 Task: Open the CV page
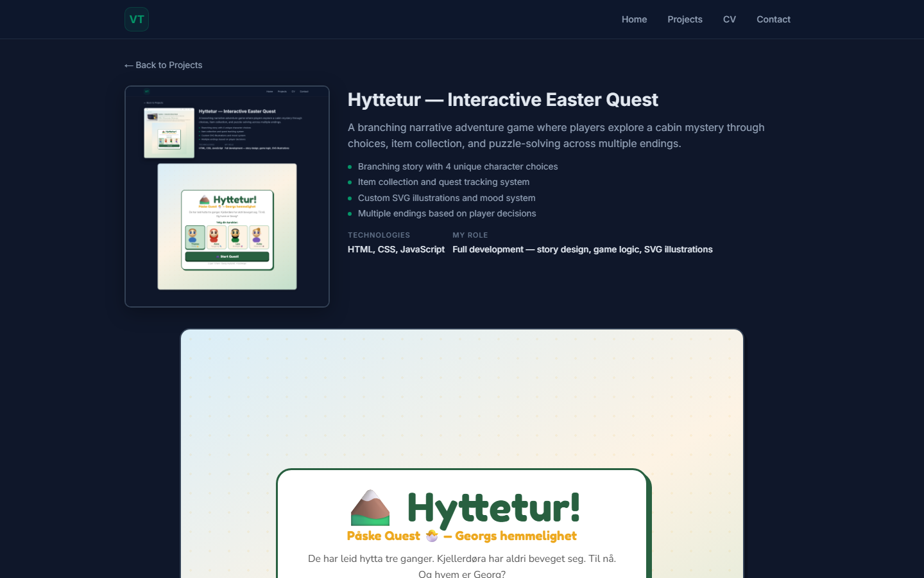(730, 19)
